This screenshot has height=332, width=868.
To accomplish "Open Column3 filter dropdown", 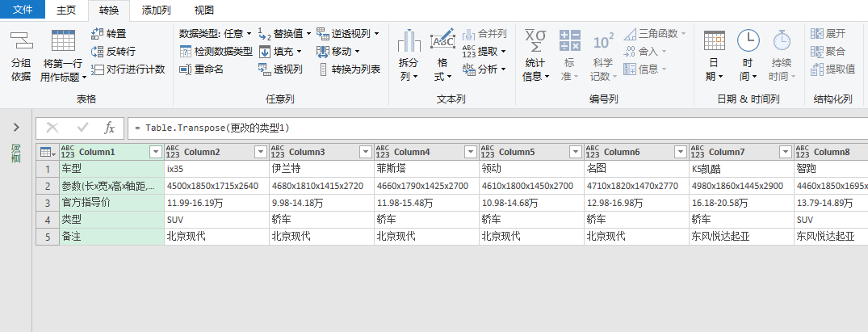I will [x=365, y=153].
